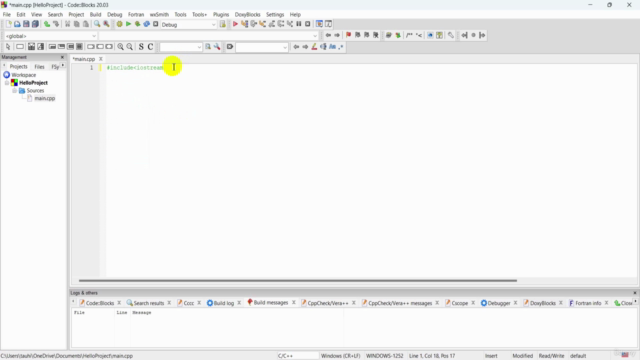Open the function list dropdown next to <global>
Image resolution: width=640 pixels, height=360 pixels.
208,36
